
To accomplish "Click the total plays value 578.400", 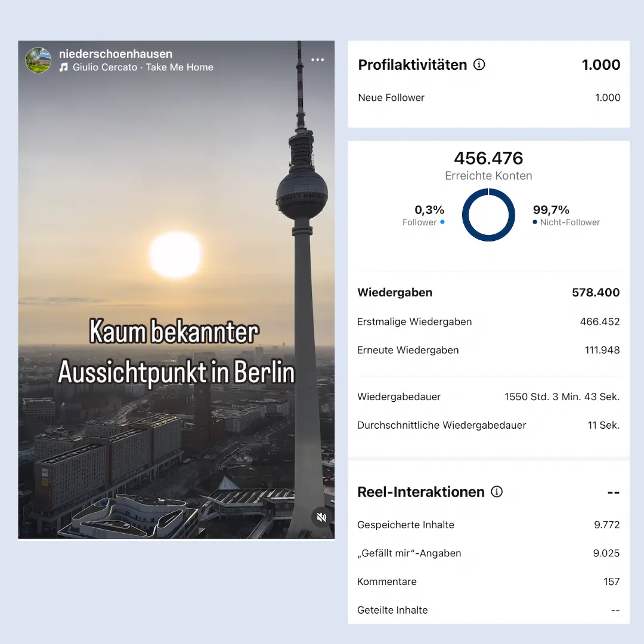I will [x=596, y=292].
